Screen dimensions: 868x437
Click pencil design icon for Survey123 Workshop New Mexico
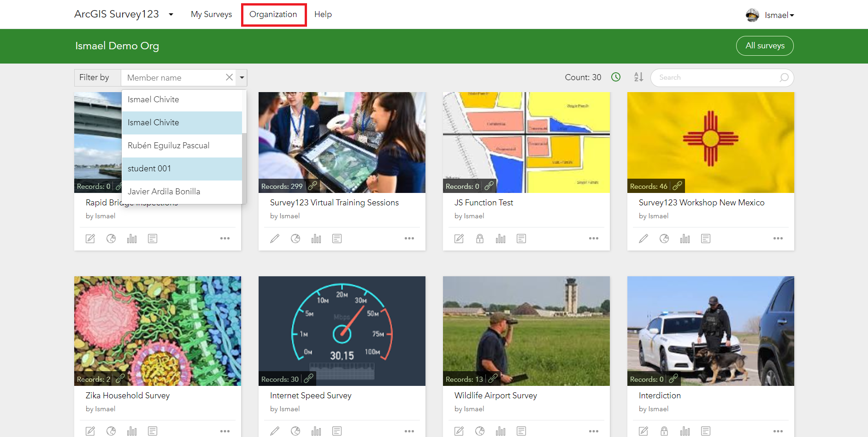tap(644, 239)
